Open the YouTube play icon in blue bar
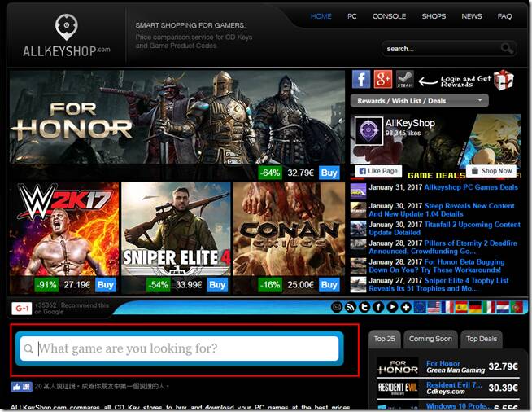Viewport: 532px width, 412px height. tap(392, 308)
